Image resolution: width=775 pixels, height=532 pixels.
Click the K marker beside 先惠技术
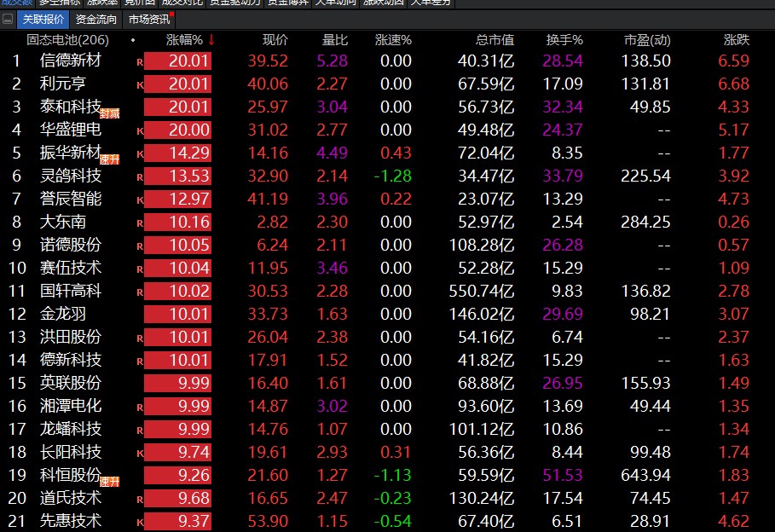[140, 522]
